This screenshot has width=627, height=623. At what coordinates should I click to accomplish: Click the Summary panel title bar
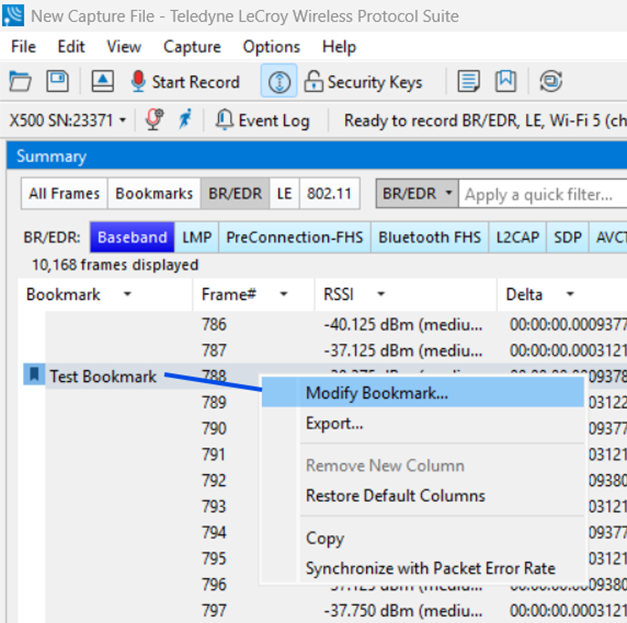(x=317, y=156)
